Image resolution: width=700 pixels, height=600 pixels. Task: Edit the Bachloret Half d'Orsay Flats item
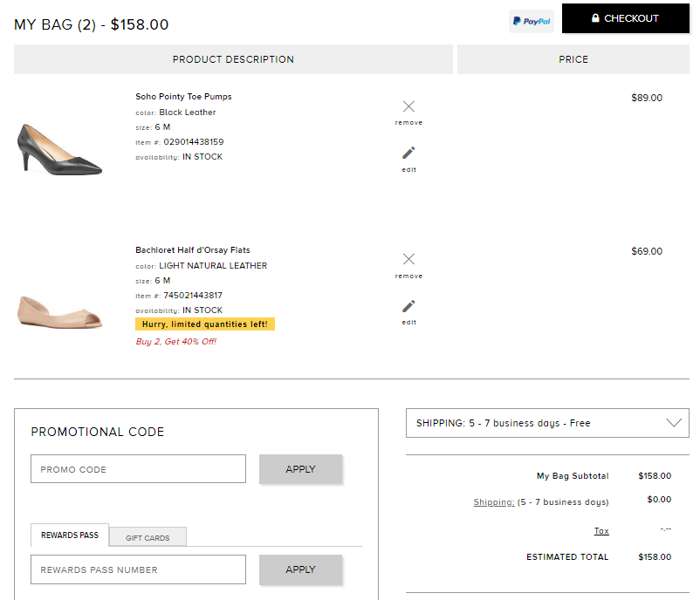tap(408, 310)
